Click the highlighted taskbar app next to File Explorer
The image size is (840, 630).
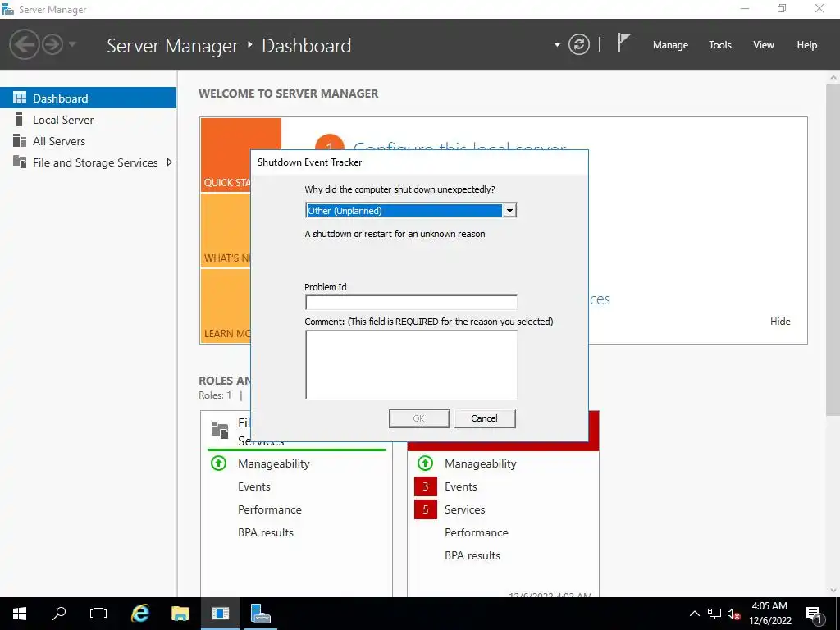tap(220, 614)
